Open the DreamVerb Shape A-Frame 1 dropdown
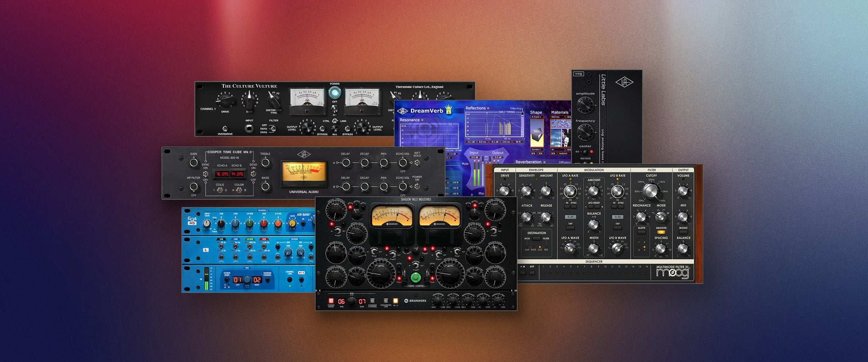The height and width of the screenshot is (362, 868). click(537, 117)
